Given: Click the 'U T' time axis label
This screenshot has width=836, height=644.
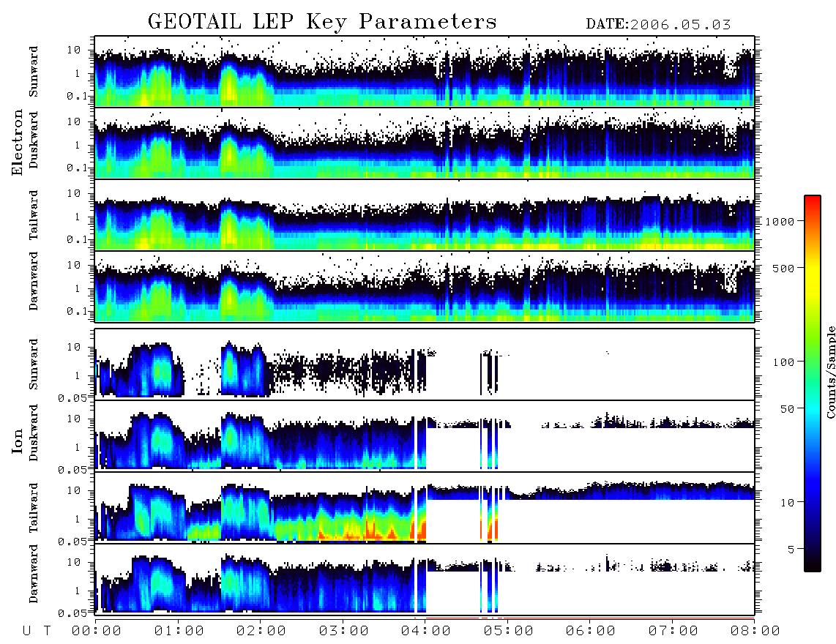Looking at the screenshot, I should (37, 632).
